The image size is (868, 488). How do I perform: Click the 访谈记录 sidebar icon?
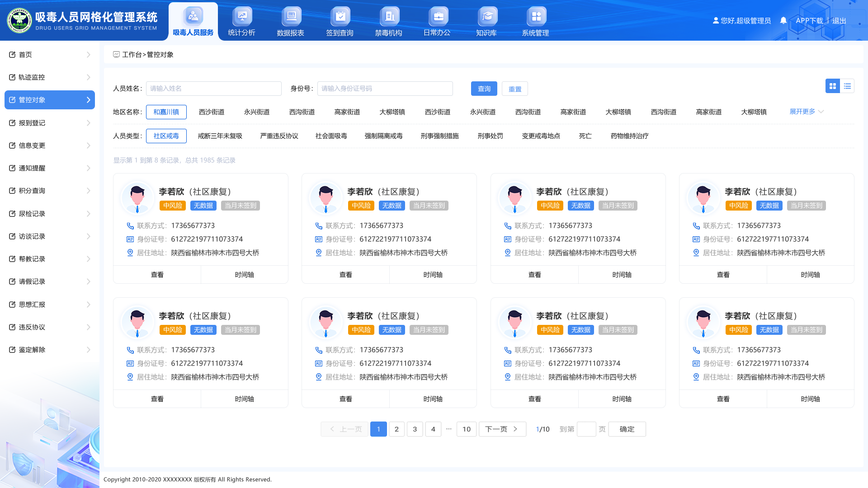[12, 236]
